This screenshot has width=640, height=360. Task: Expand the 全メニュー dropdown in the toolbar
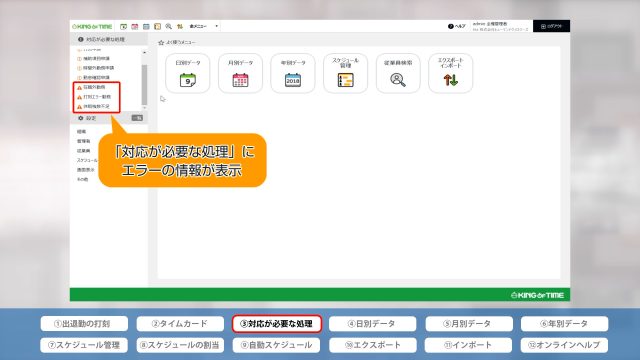point(204,26)
